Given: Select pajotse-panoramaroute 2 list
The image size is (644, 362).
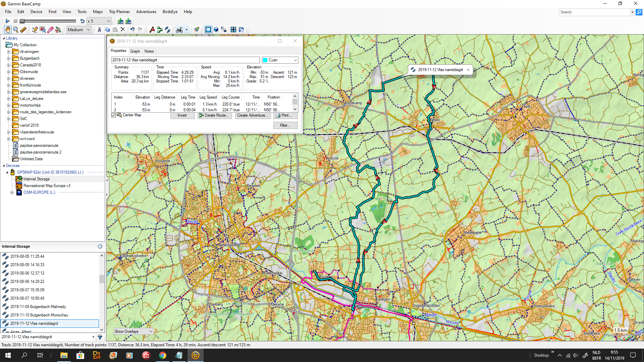Looking at the screenshot, I should pyautogui.click(x=41, y=152).
